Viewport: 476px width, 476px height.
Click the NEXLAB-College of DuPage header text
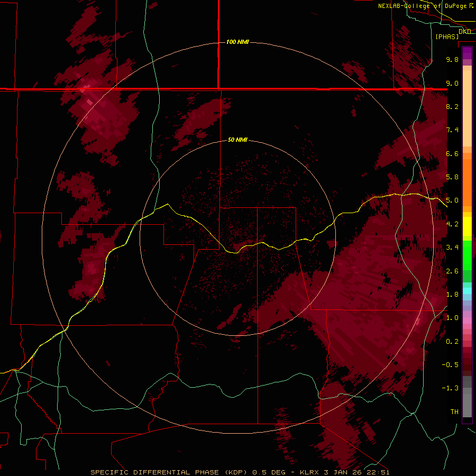click(x=422, y=6)
